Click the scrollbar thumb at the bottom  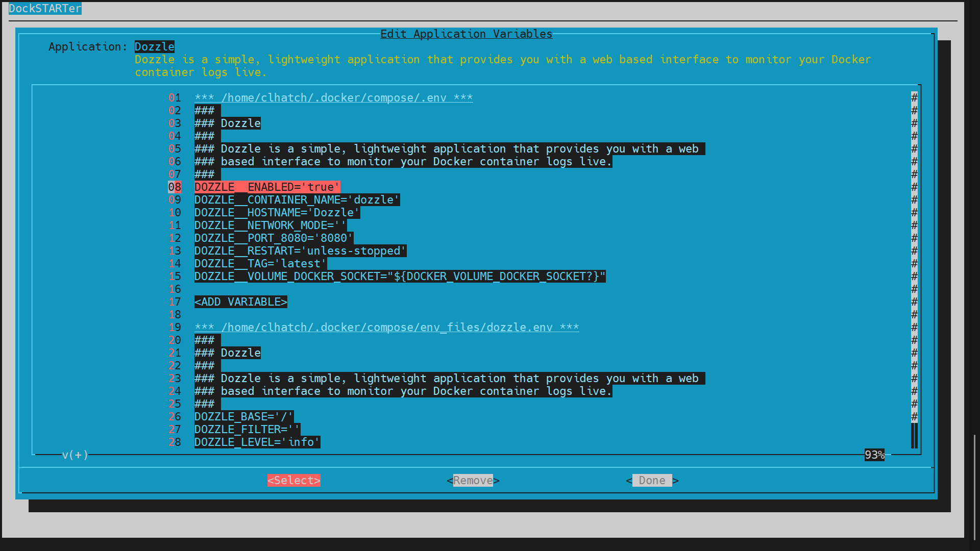pos(914,436)
